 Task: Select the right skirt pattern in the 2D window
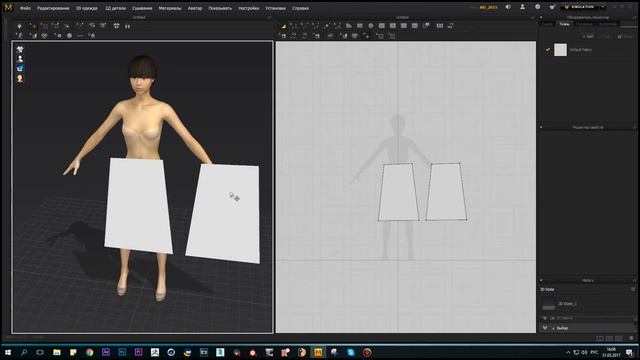tap(447, 192)
